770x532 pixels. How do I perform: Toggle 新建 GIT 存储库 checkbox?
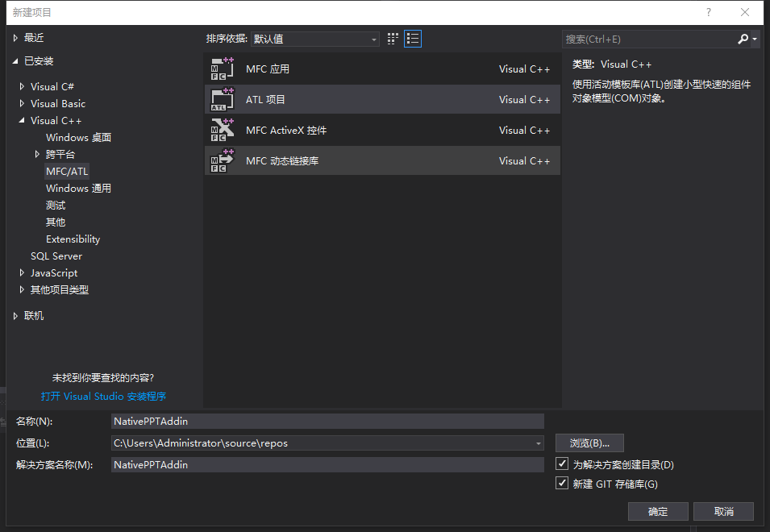pos(562,484)
